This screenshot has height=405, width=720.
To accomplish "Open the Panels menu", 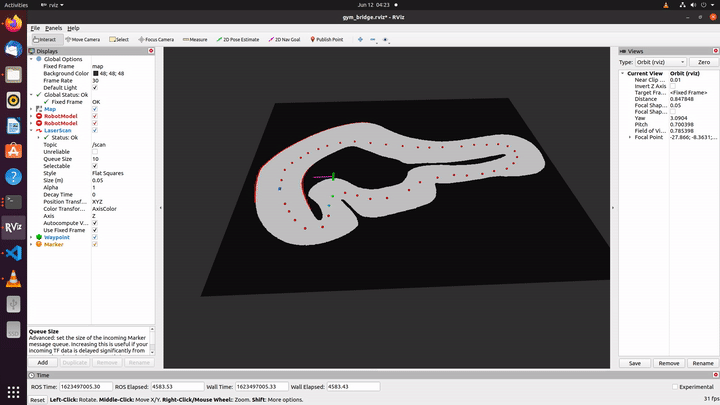I will pos(54,28).
